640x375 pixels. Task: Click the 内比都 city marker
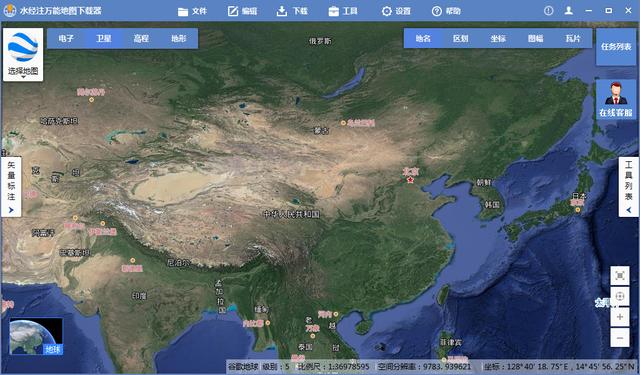[x=268, y=323]
